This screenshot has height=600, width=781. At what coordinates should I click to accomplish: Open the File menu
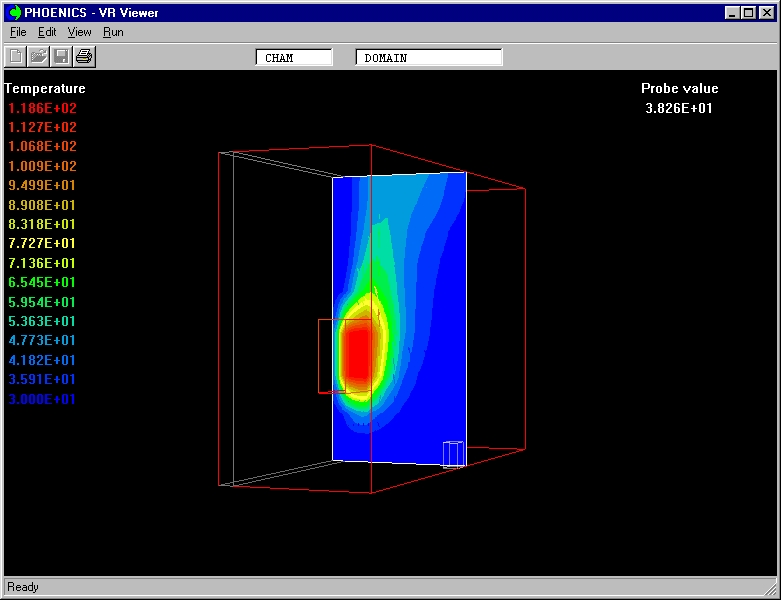coord(18,32)
